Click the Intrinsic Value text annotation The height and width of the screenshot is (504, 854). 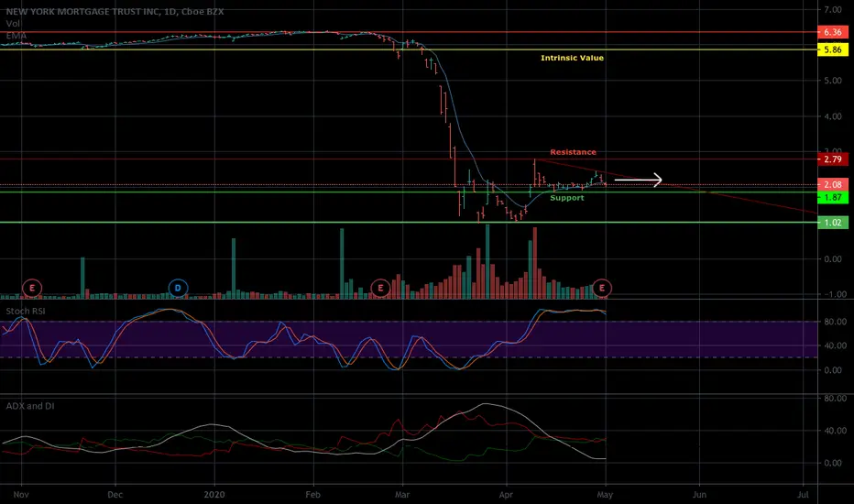click(572, 58)
